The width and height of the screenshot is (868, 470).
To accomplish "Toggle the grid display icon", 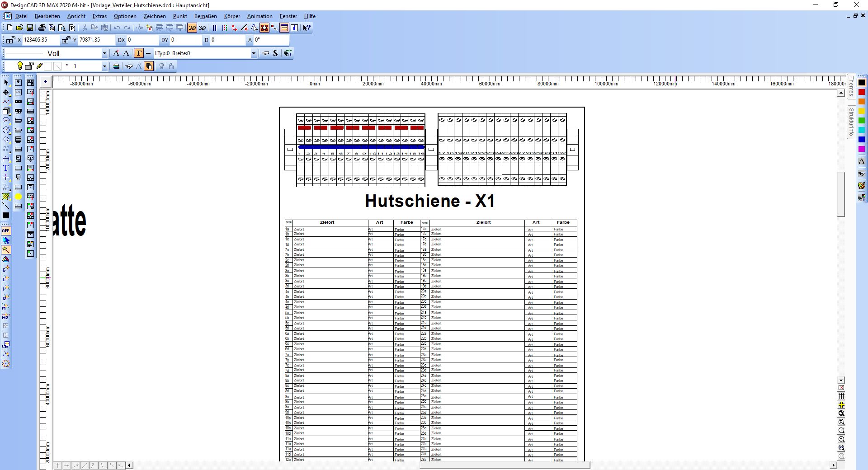I will point(841,396).
